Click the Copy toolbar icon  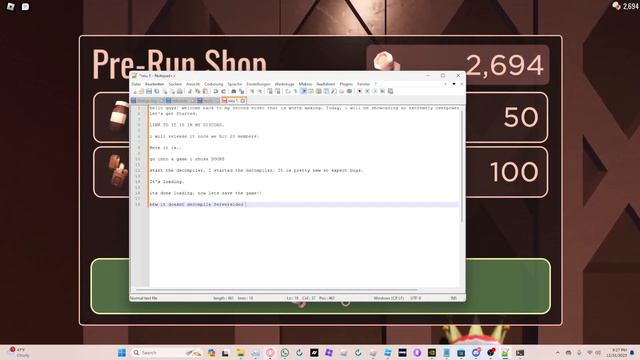pyautogui.click(x=198, y=91)
